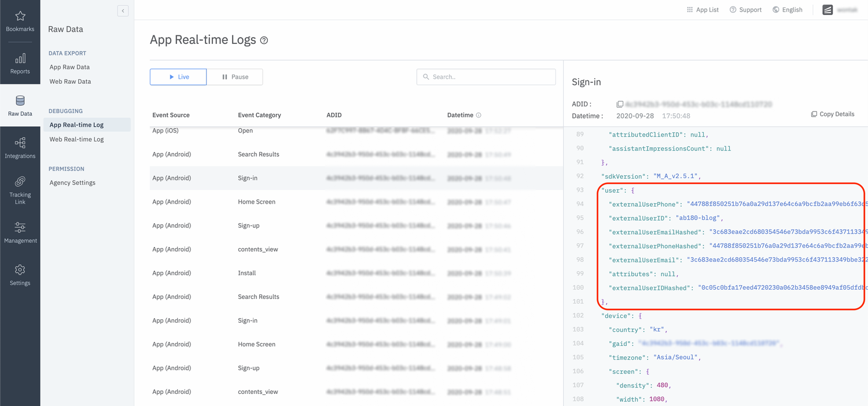Click the Event Category column header

(259, 115)
